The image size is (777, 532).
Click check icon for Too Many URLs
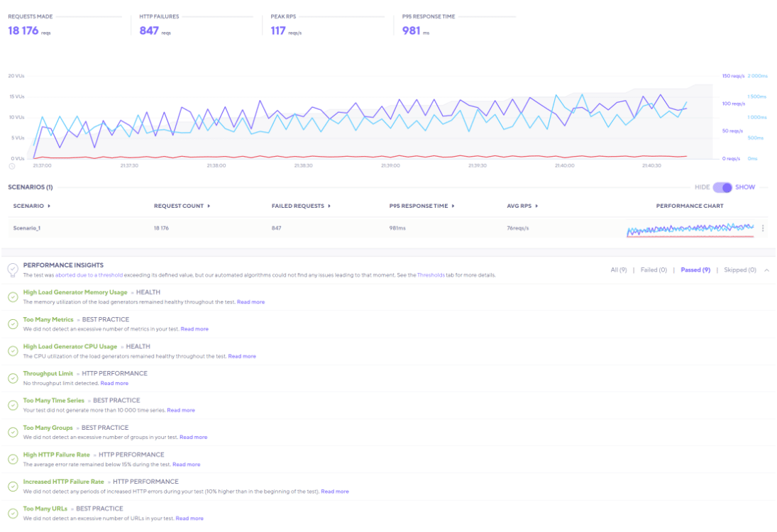tap(13, 513)
